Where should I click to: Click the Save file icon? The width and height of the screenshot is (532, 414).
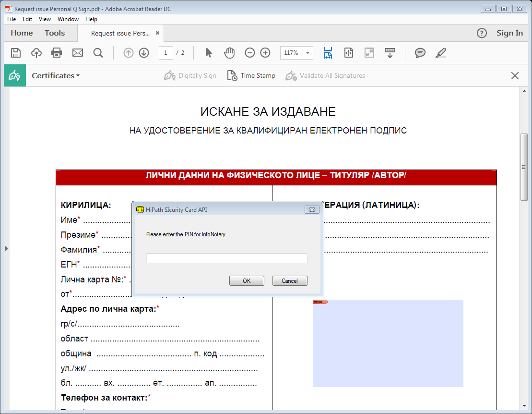tap(16, 53)
